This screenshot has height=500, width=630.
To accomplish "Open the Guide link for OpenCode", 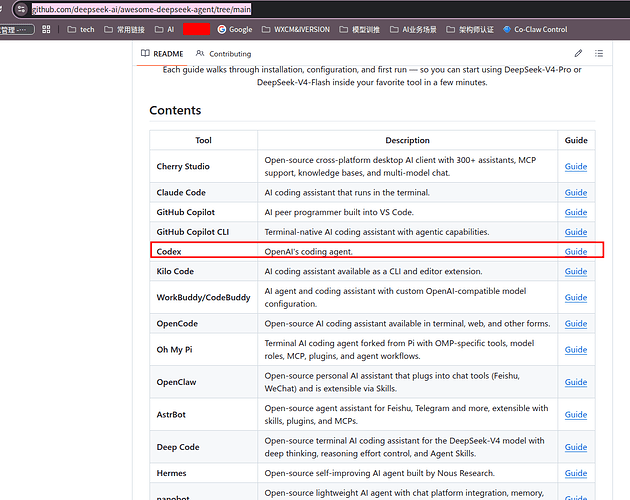I will pos(576,324).
